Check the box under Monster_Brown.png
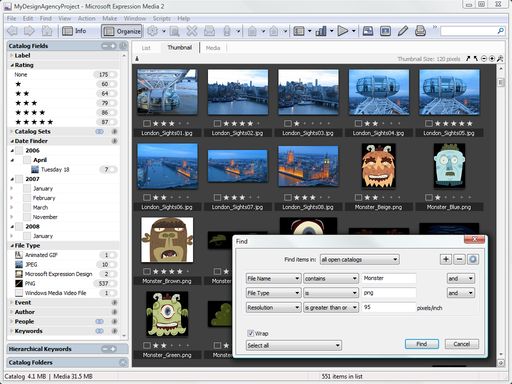Screen dimensions: 512x384 (146, 272)
